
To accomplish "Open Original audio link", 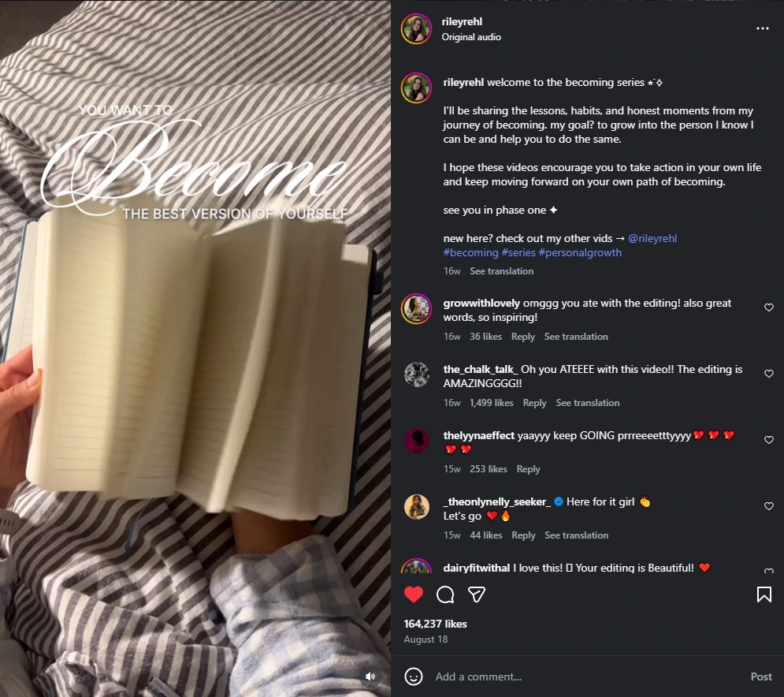I will click(x=471, y=37).
